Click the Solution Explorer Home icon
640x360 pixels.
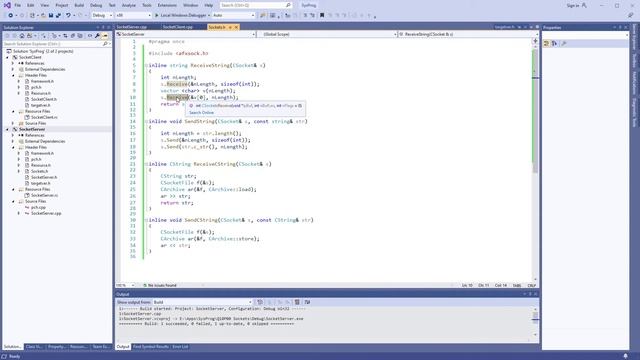(x=22, y=36)
